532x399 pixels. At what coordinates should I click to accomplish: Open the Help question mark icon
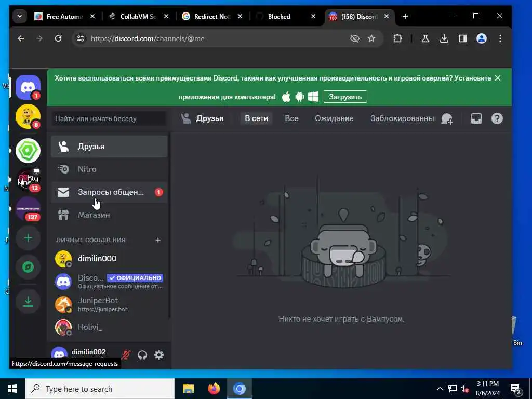coord(497,118)
